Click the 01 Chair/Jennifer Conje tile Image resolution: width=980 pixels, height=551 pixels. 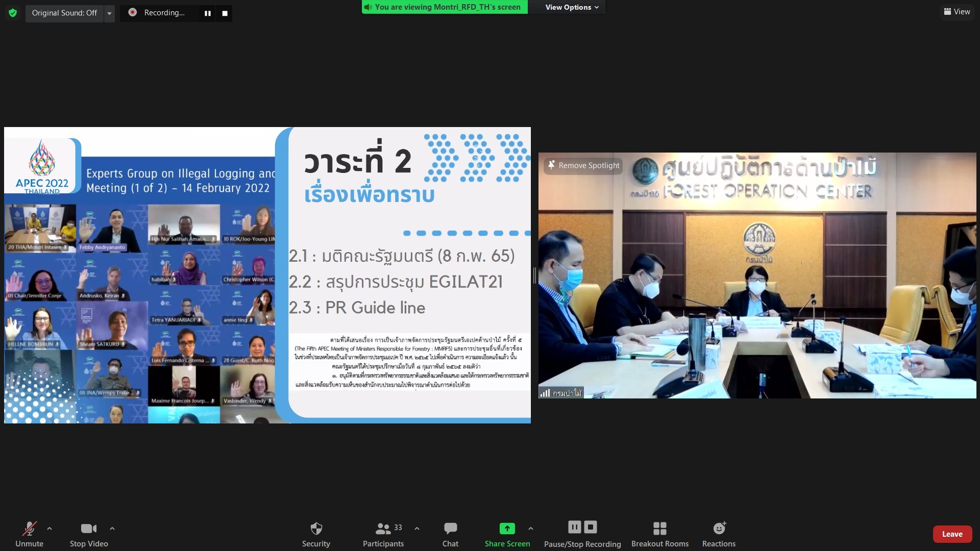(40, 276)
